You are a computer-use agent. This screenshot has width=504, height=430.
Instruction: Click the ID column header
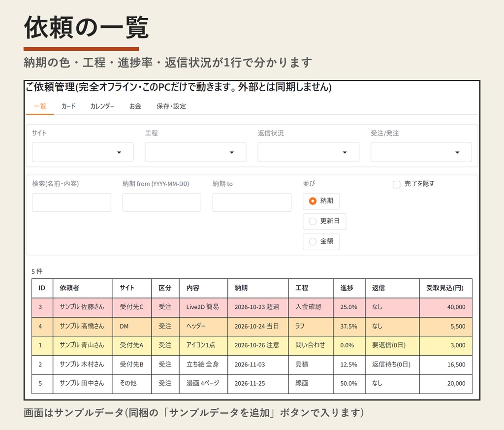tap(42, 288)
